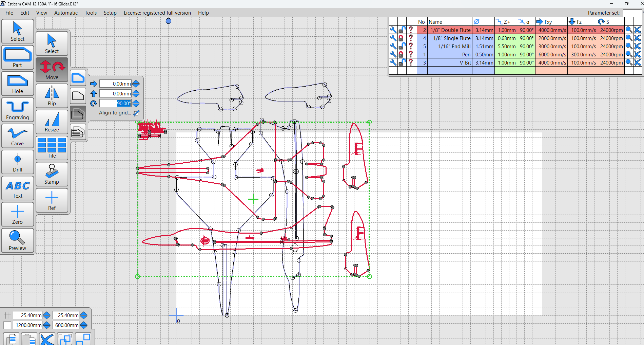The height and width of the screenshot is (345, 644).
Task: Open the Parameter set combo box
Action: tap(632, 13)
